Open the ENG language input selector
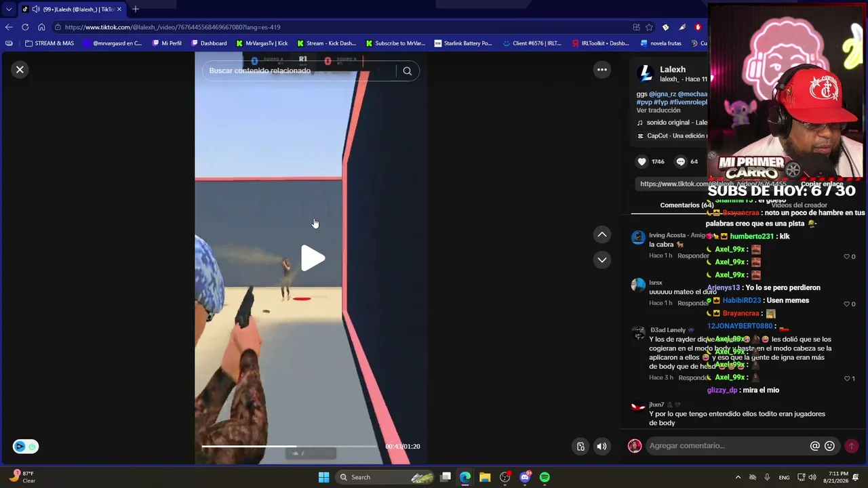Viewport: 868px width, 488px height. [x=784, y=477]
